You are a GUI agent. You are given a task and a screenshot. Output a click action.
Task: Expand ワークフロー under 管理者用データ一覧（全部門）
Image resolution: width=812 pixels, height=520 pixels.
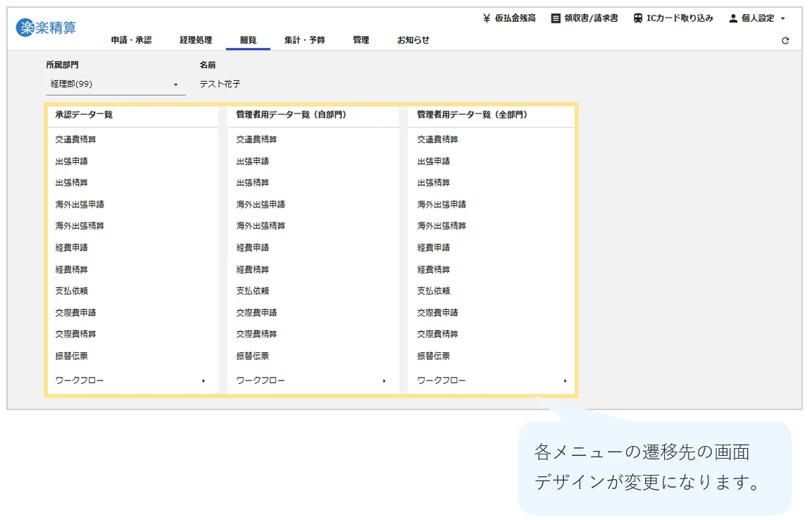coord(566,381)
